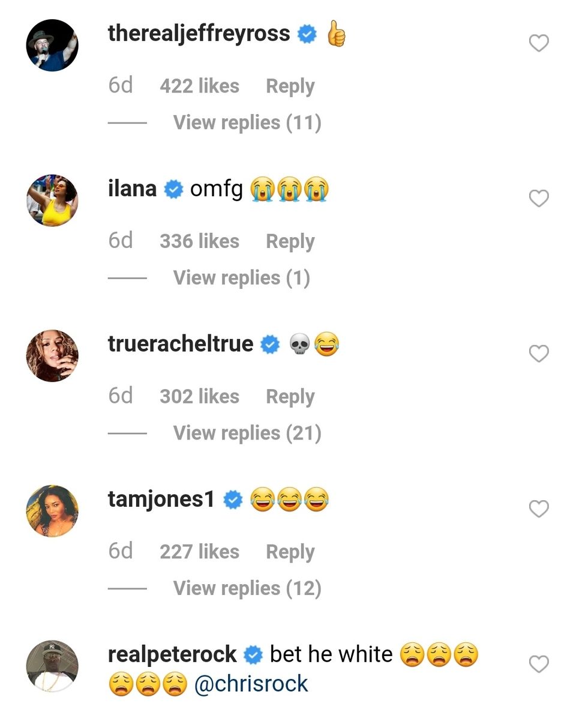
Task: Open realpeterock's profile avatar
Action: click(53, 666)
